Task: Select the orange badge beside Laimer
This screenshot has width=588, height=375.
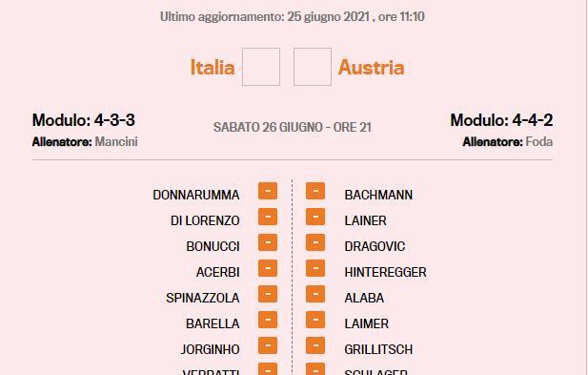Action: (x=315, y=320)
